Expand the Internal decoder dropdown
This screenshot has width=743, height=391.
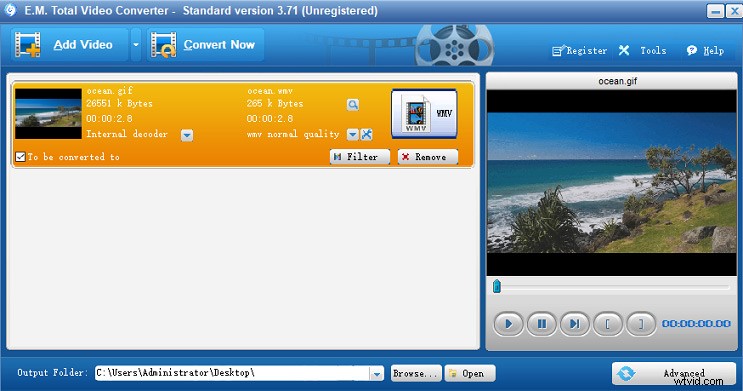pyautogui.click(x=187, y=136)
